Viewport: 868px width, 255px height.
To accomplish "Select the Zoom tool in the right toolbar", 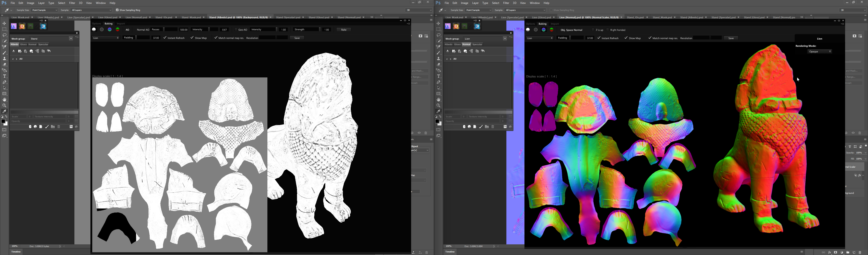I will click(x=438, y=106).
